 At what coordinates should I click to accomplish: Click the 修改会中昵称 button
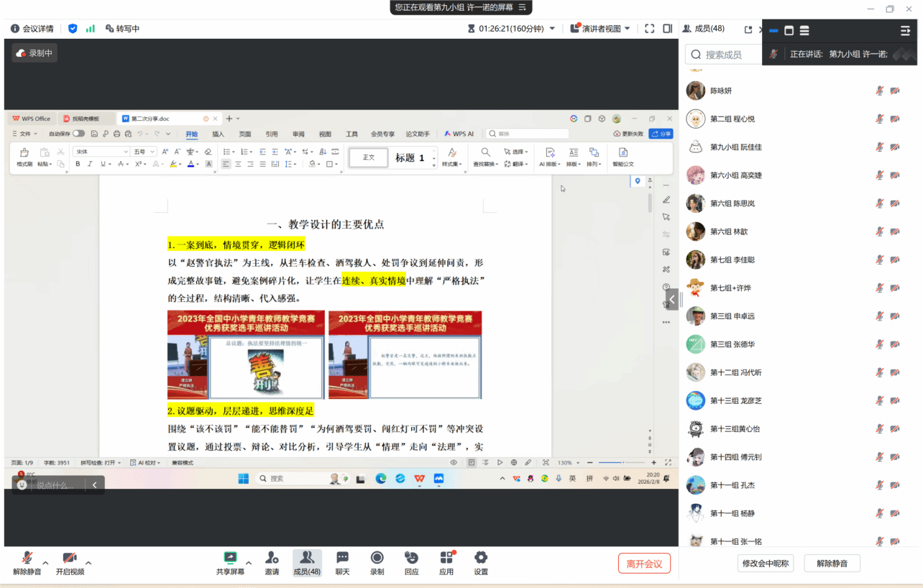[765, 564]
